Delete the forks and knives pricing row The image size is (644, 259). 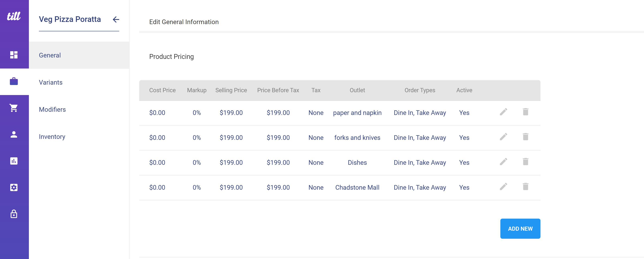[x=525, y=137]
